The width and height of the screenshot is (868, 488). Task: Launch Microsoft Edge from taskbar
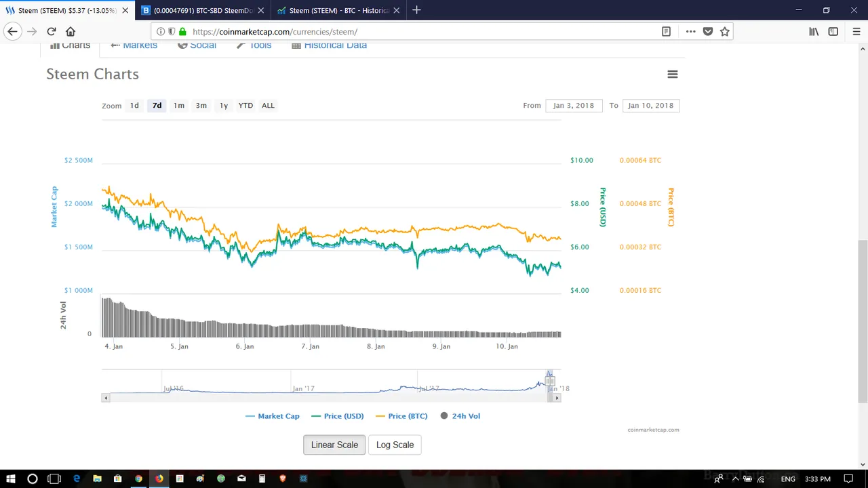coord(77,479)
